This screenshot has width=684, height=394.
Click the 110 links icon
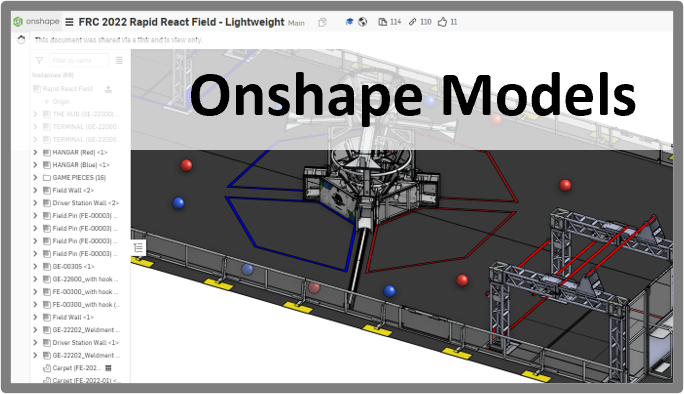pos(413,22)
